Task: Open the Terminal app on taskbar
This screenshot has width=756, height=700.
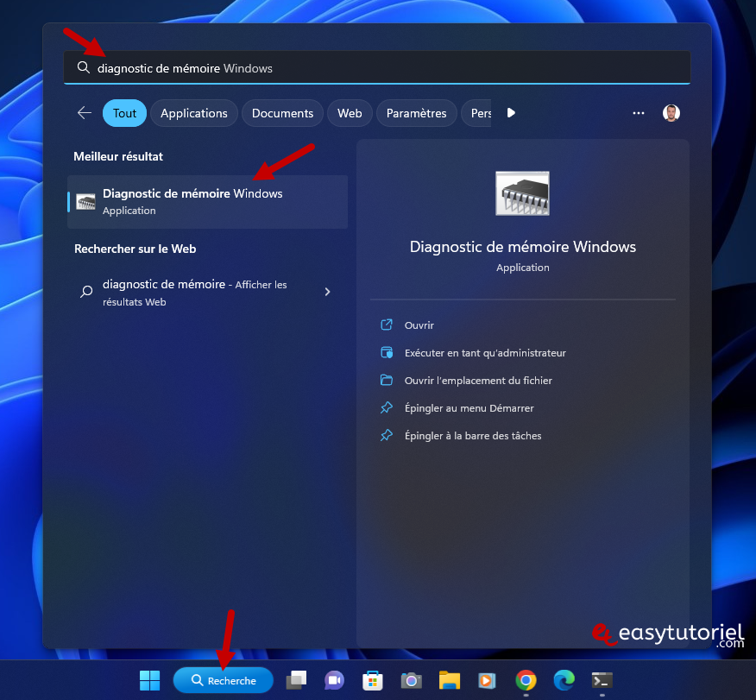Action: click(602, 680)
